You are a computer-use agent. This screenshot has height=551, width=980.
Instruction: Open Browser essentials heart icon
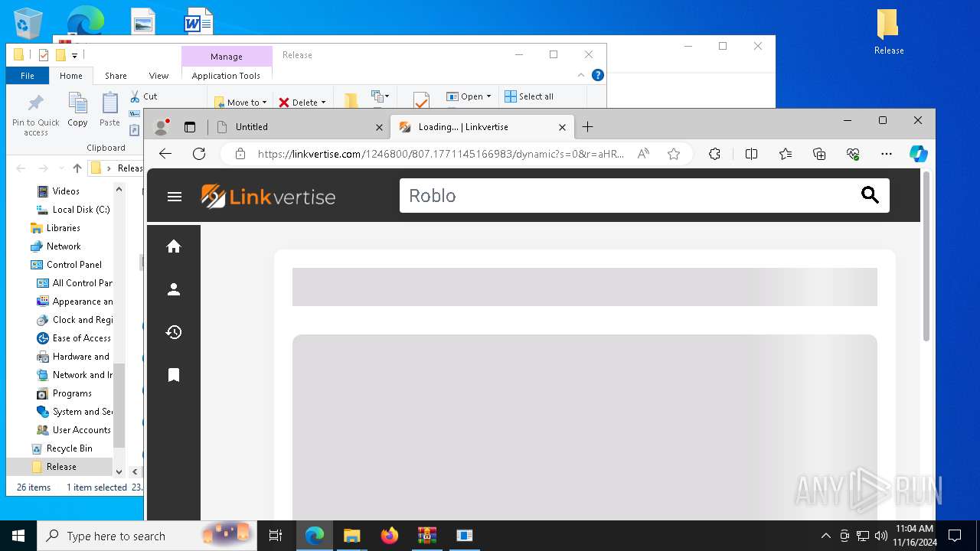[853, 154]
